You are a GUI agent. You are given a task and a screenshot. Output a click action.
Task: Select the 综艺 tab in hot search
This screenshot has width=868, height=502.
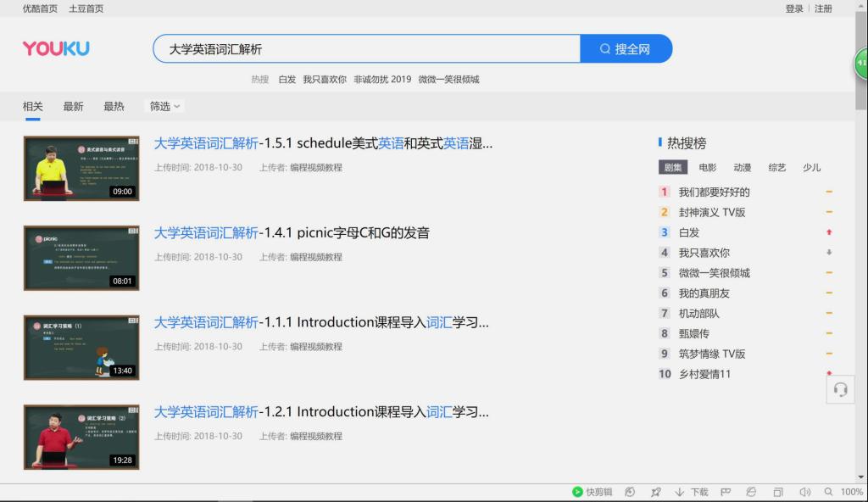pos(776,168)
